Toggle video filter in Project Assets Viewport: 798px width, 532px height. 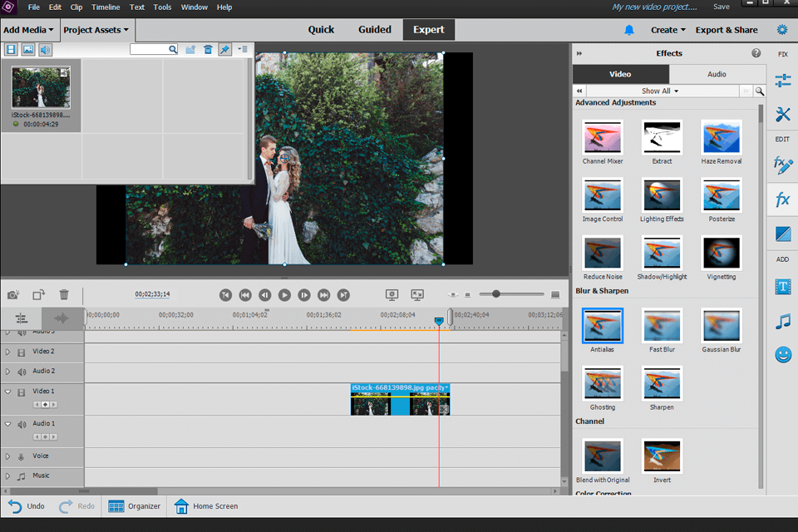pyautogui.click(x=12, y=50)
